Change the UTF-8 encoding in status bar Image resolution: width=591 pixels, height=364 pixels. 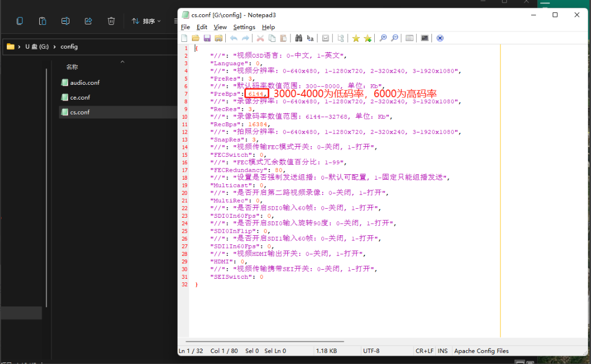click(371, 351)
